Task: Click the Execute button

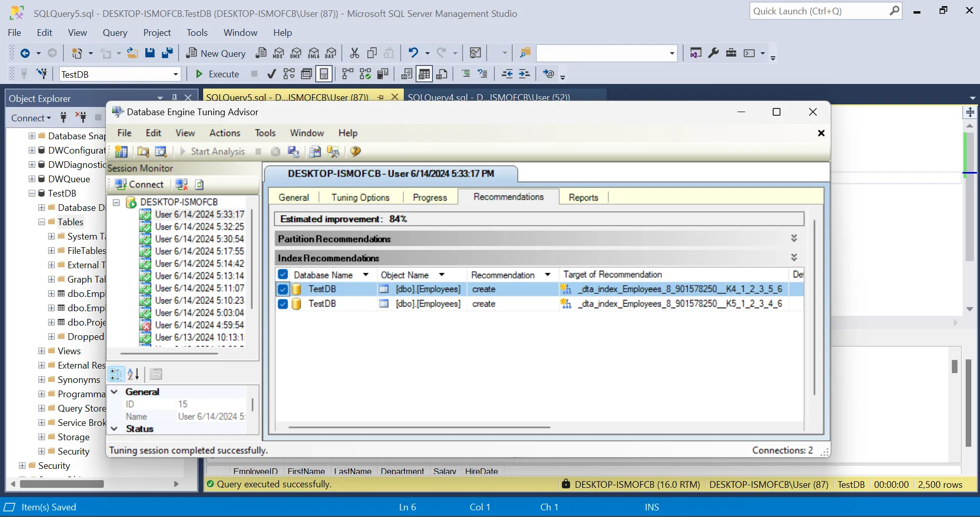Action: (217, 74)
